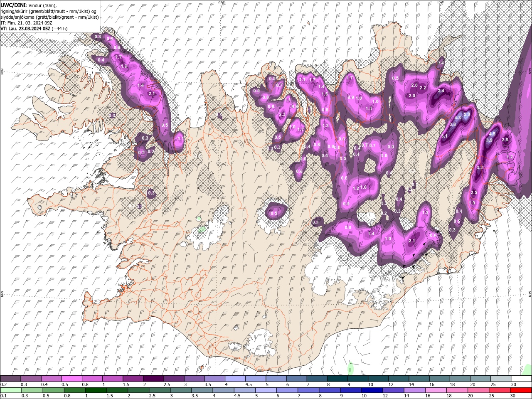The height and width of the screenshot is (399, 532).
Task: Click the darkest purple 2 swatch in snow scale
Action: tap(153, 378)
